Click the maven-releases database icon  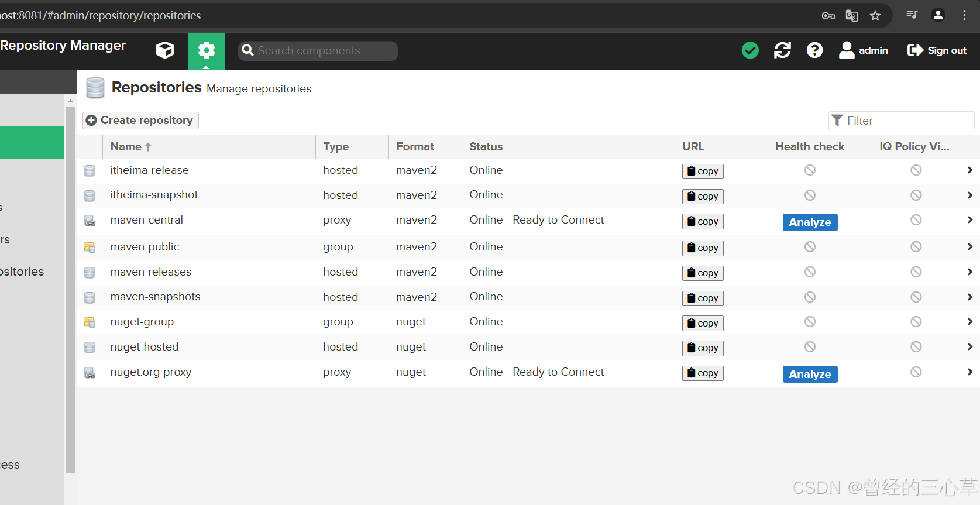point(90,272)
